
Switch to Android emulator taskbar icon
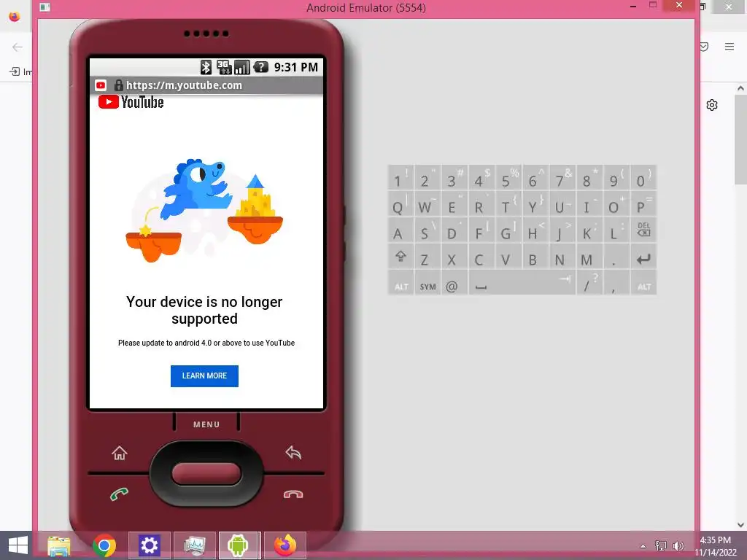coord(239,545)
